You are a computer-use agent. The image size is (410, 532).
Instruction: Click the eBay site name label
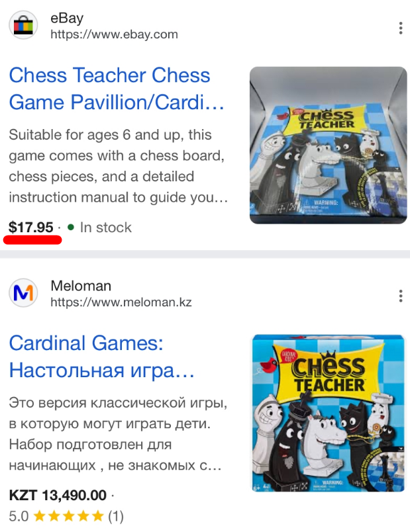pyautogui.click(x=67, y=18)
